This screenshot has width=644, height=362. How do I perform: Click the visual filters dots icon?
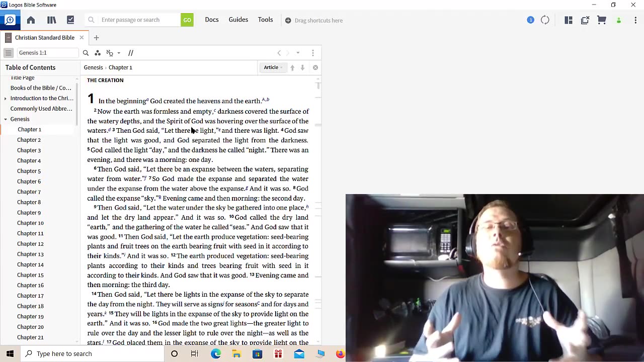coord(98,53)
